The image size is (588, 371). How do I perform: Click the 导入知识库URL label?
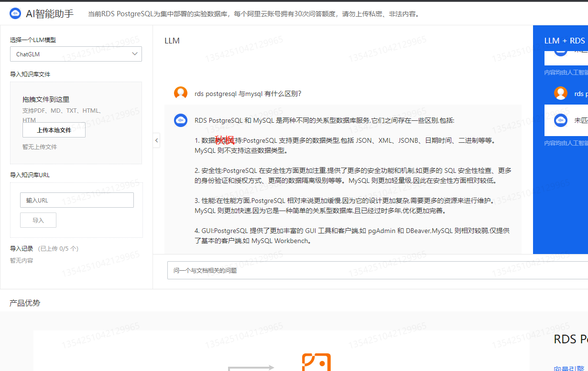click(x=30, y=175)
